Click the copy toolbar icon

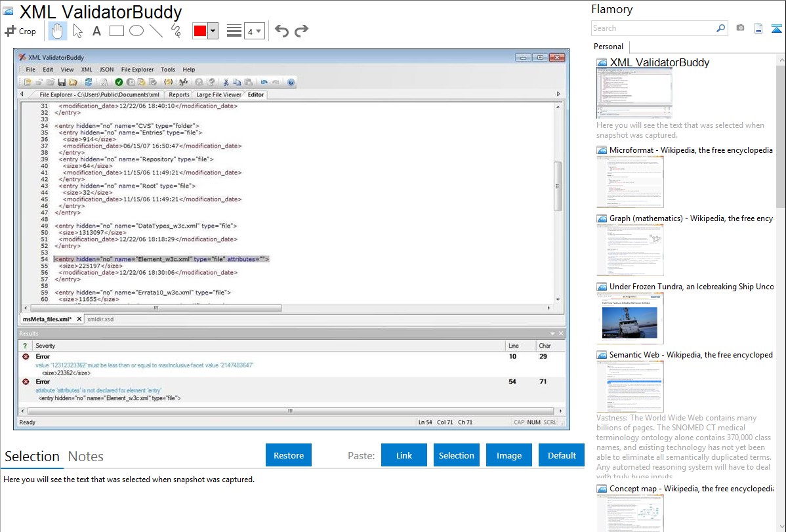237,82
